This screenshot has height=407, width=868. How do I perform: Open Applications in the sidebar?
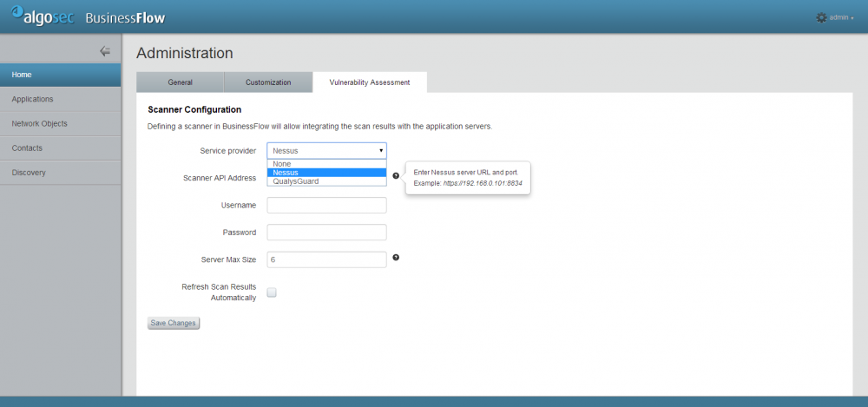point(61,99)
